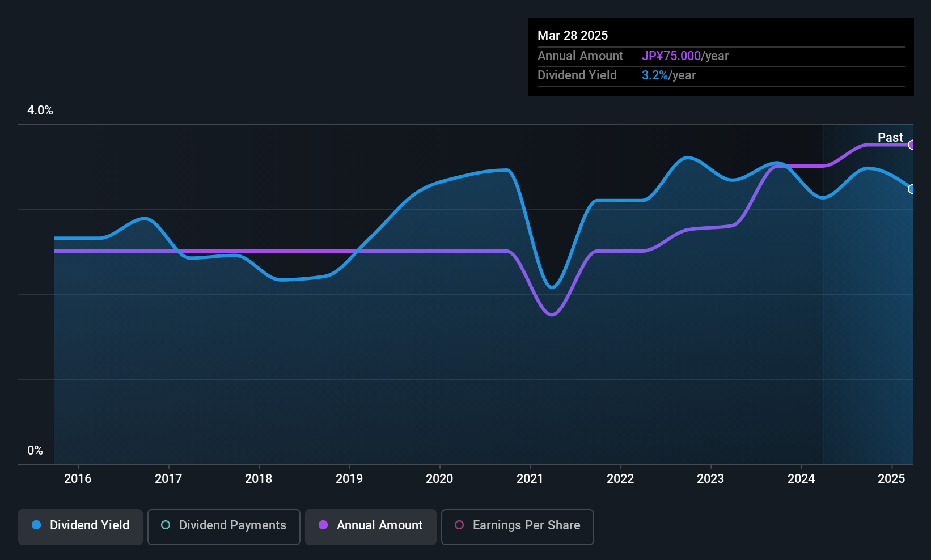
Task: Click the JP¥75.000/year annual amount value
Action: tap(685, 56)
